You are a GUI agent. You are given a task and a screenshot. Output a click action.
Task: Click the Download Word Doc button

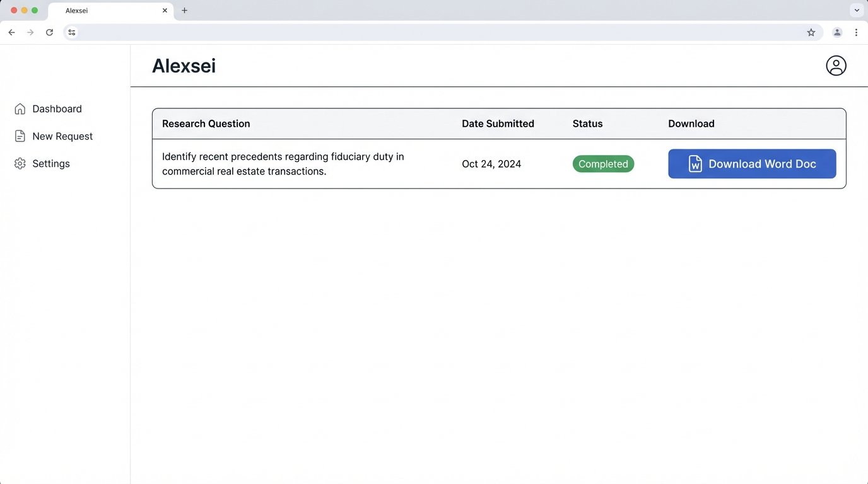click(752, 163)
